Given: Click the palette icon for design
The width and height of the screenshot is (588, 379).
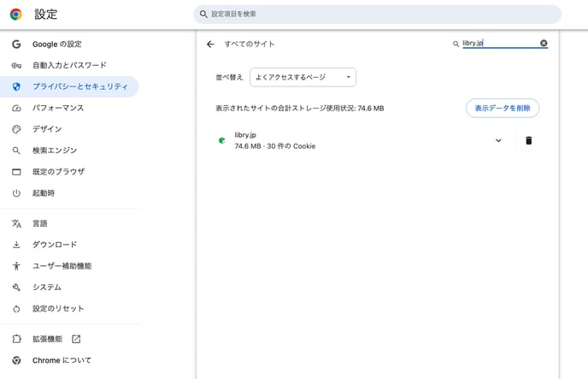Looking at the screenshot, I should (16, 129).
